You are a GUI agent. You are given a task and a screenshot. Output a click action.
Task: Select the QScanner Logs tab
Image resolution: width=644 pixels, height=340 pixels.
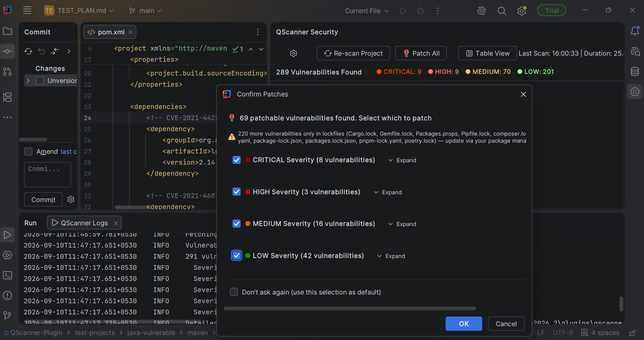(x=84, y=223)
